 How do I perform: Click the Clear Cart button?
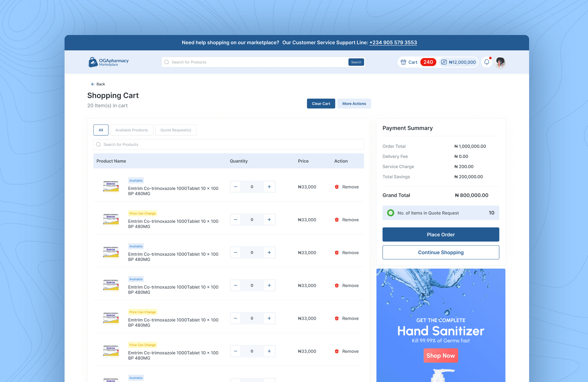(321, 103)
